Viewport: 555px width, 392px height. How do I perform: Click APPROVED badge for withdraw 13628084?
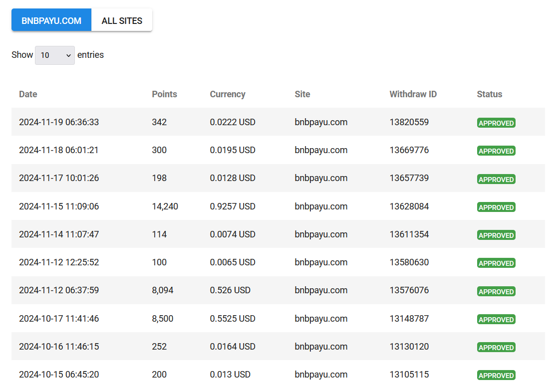(496, 207)
